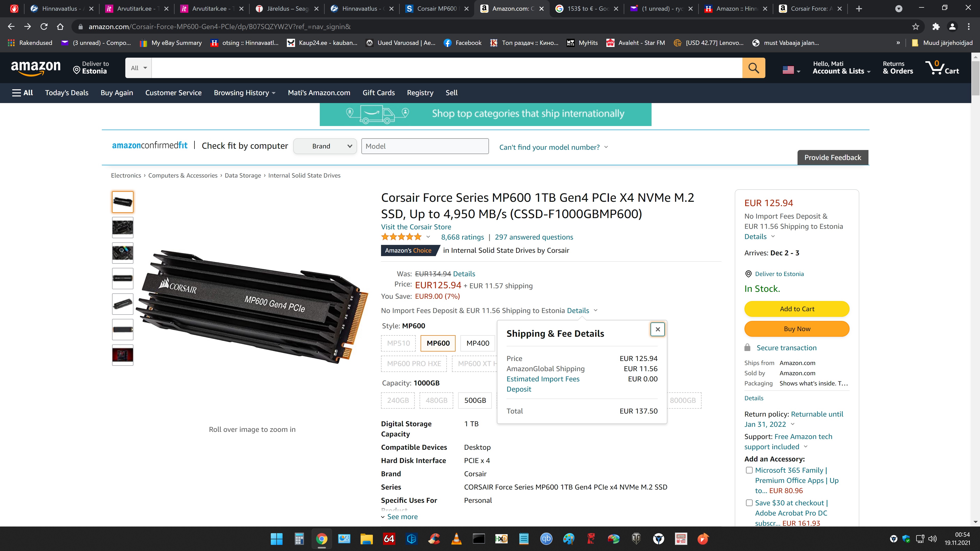Choose the 480GB capacity option

coord(436,400)
